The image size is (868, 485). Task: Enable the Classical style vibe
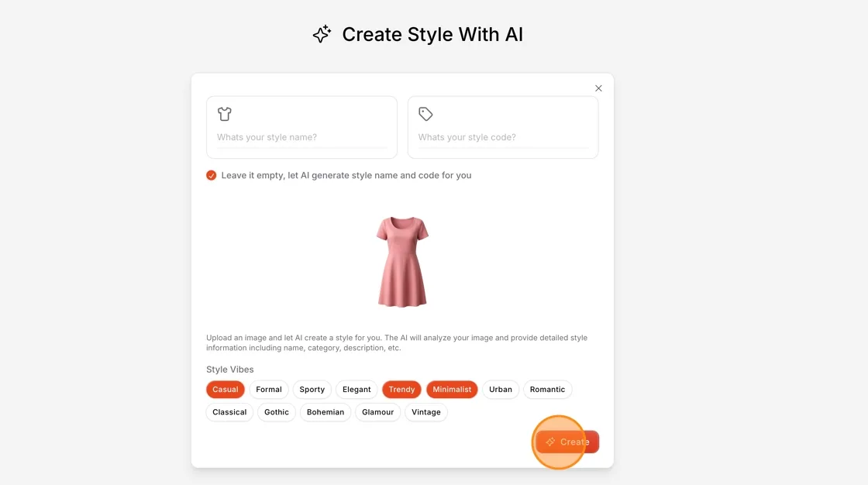(229, 412)
